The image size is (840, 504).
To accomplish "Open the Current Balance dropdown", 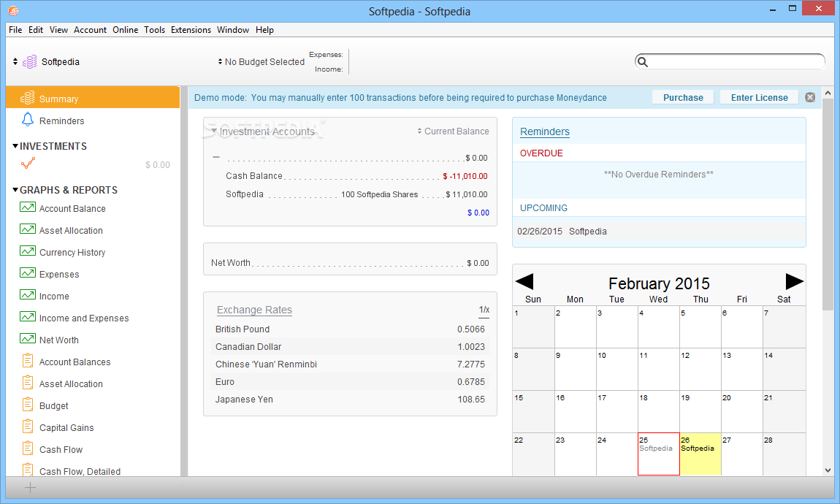I will click(453, 131).
